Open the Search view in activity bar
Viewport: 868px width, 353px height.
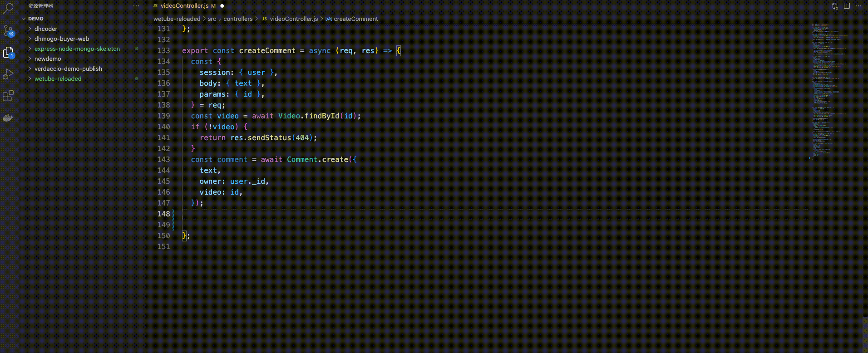tap(8, 8)
